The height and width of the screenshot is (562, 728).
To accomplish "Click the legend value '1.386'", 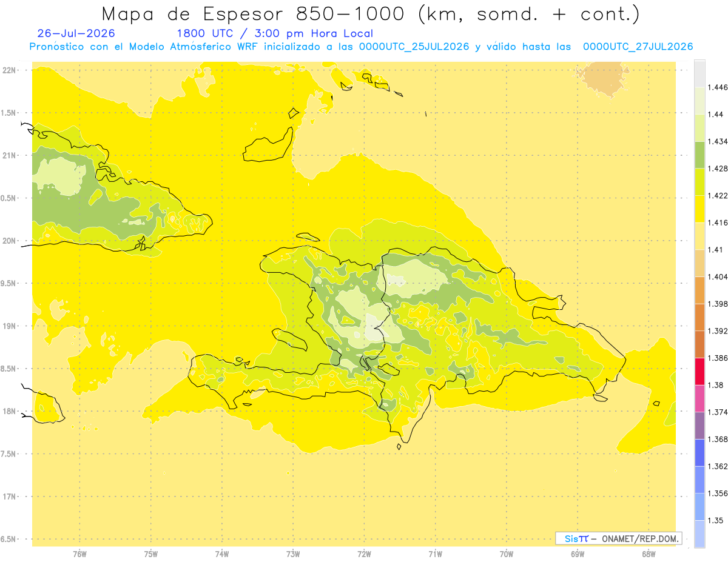I will [x=719, y=358].
